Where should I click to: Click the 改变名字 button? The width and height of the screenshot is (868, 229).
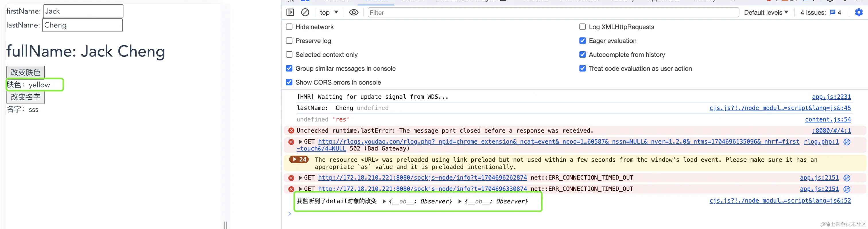coord(26,97)
